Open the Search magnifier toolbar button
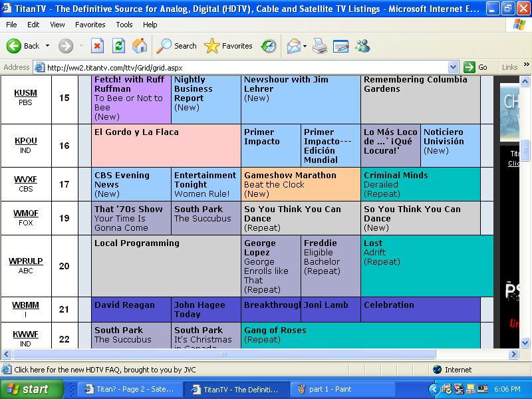The height and width of the screenshot is (399, 532). pyautogui.click(x=176, y=46)
